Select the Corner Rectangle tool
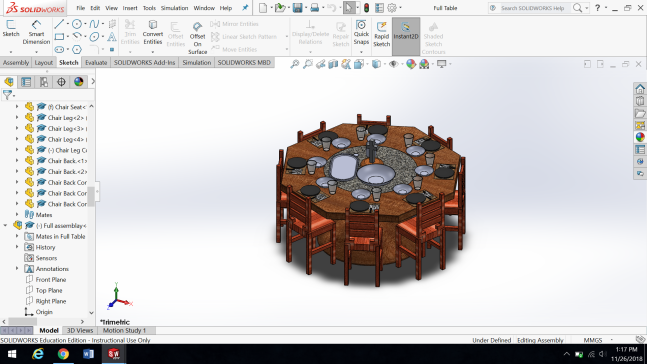 (59, 37)
